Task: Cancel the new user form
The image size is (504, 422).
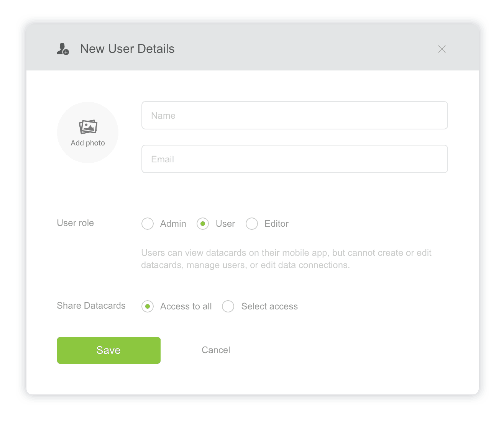Action: (216, 350)
